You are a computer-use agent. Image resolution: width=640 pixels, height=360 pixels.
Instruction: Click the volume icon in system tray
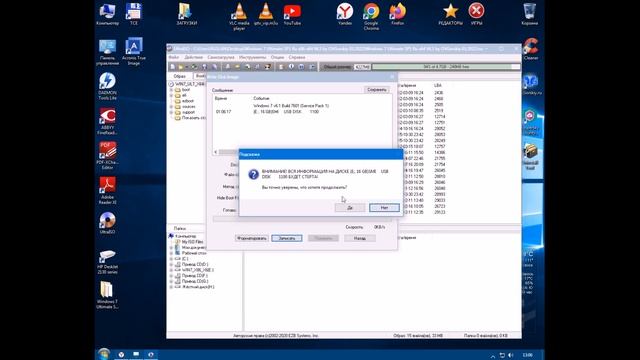[511, 356]
